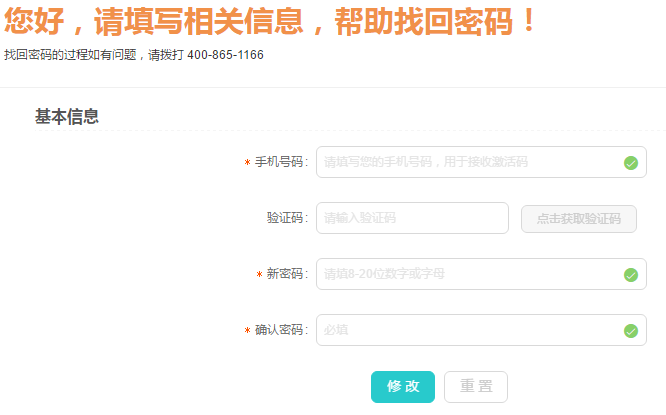Click the 验证码 field label
The image size is (666, 415).
[287, 218]
